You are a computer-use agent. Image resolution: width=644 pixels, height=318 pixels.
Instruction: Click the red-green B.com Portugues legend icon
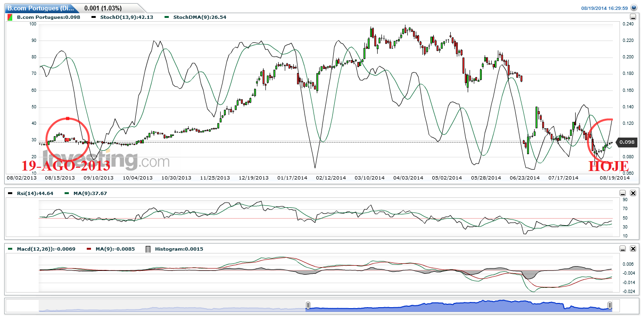[x=10, y=17]
